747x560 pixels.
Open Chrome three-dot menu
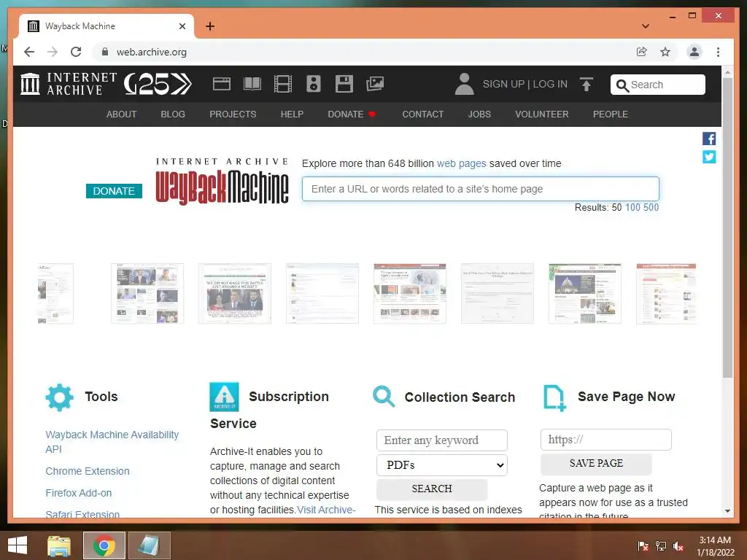718,52
